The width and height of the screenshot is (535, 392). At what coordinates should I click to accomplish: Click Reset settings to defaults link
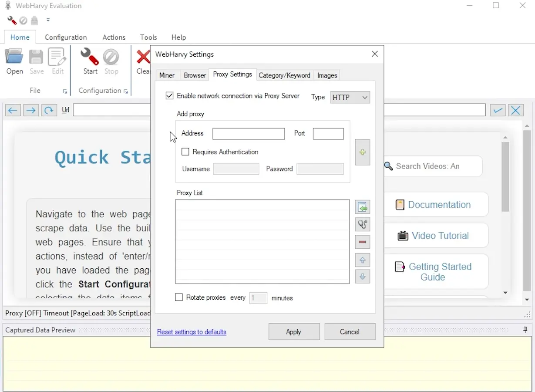[192, 332]
